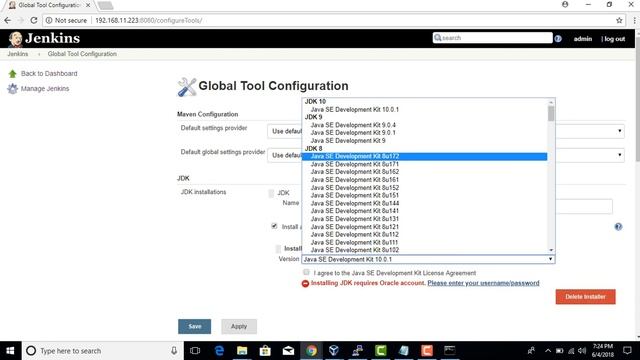Click Delete Installer button
Image resolution: width=640 pixels, height=360 pixels.
(585, 297)
